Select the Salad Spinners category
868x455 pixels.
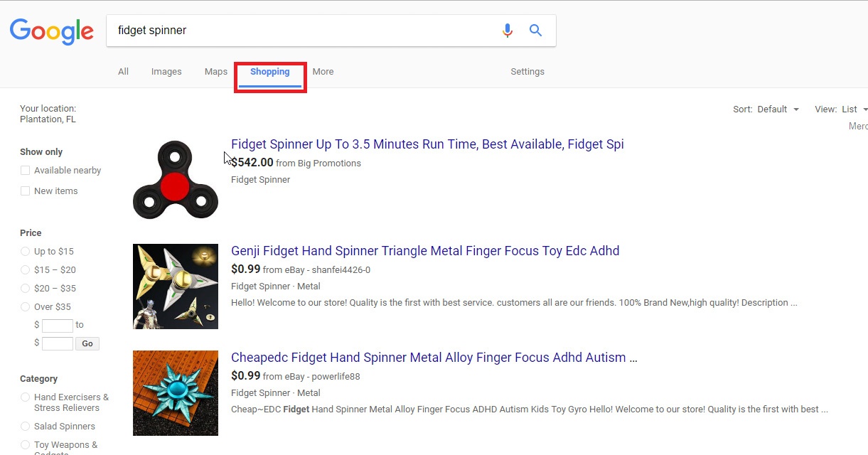pyautogui.click(x=26, y=427)
